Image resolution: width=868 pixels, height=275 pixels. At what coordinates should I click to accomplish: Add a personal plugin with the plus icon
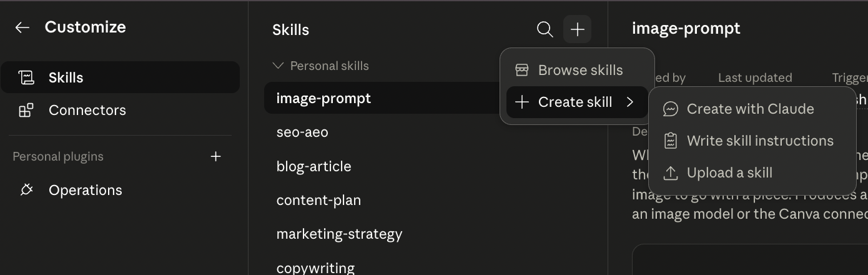tap(216, 156)
